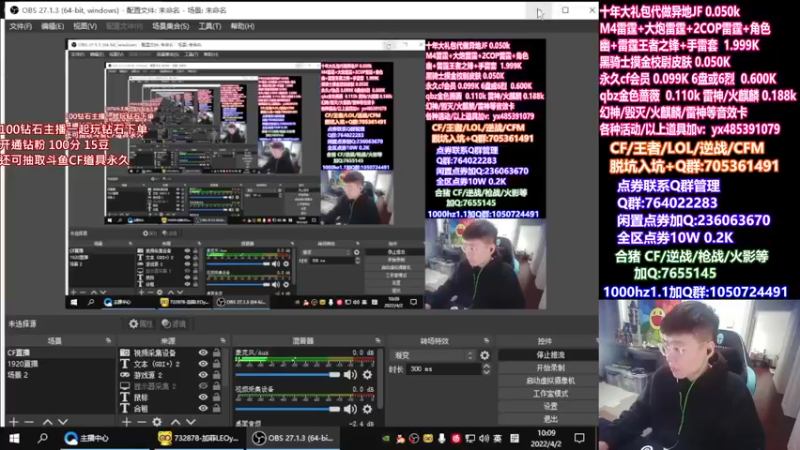Screen dimensions: 800x450
Task: Mute the 麦克风/Aux channel speaker icon
Action: [x=350, y=375]
